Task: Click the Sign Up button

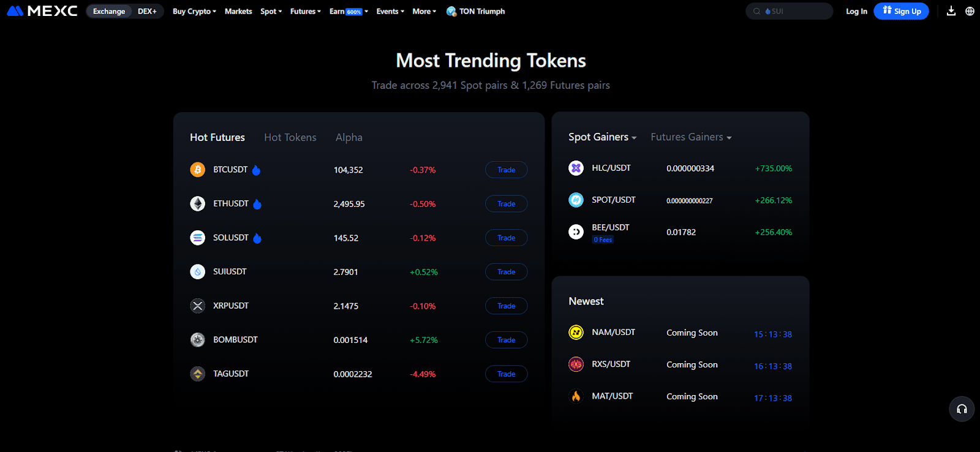Action: click(901, 11)
